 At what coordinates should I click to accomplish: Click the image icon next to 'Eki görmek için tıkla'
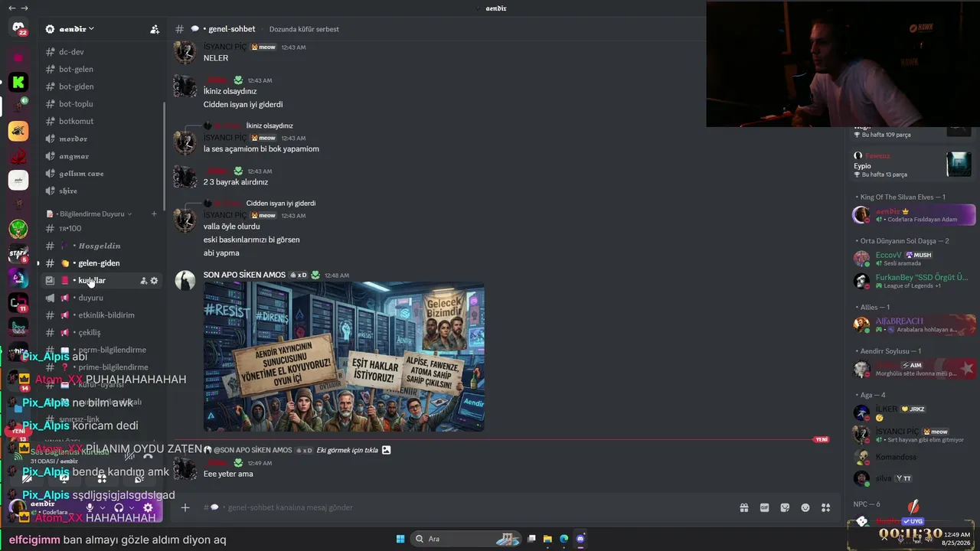[x=386, y=450]
